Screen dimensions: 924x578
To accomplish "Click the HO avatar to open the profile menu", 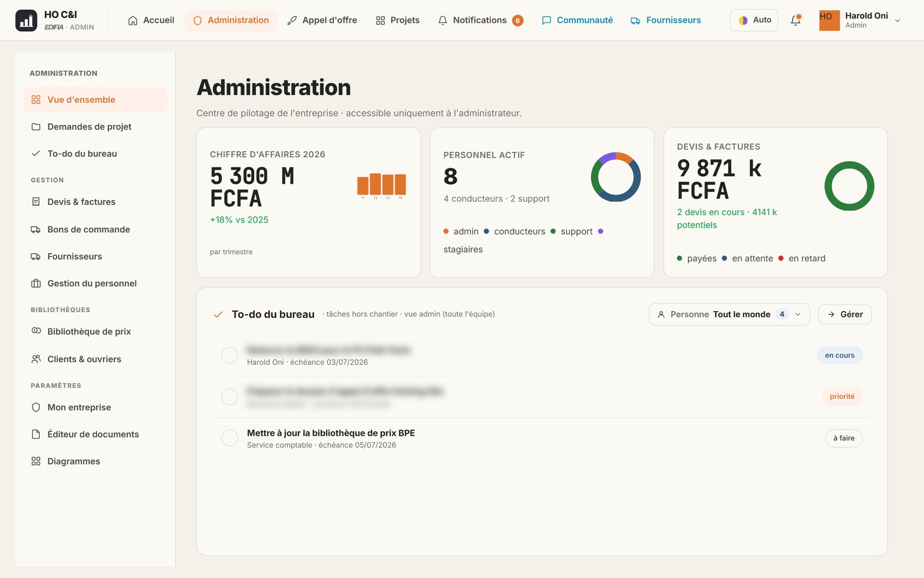I will click(x=829, y=20).
